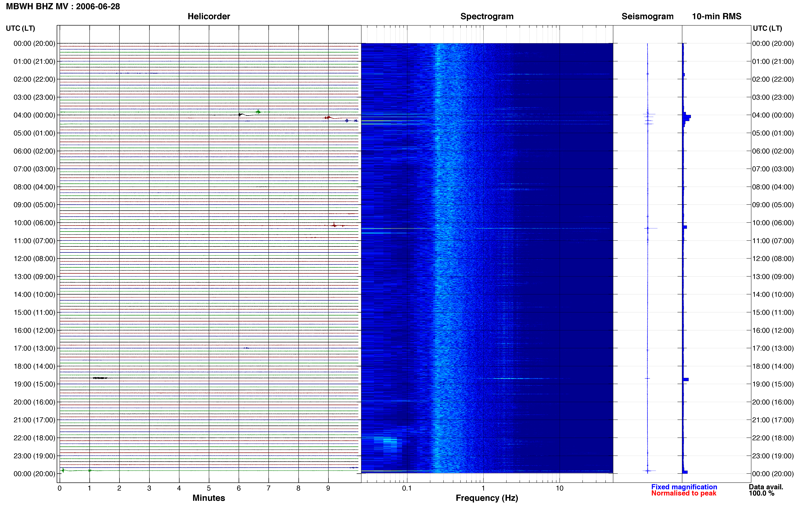This screenshot has width=812, height=508.
Task: Click minute tick 6 on helicorder axis
Action: point(239,488)
